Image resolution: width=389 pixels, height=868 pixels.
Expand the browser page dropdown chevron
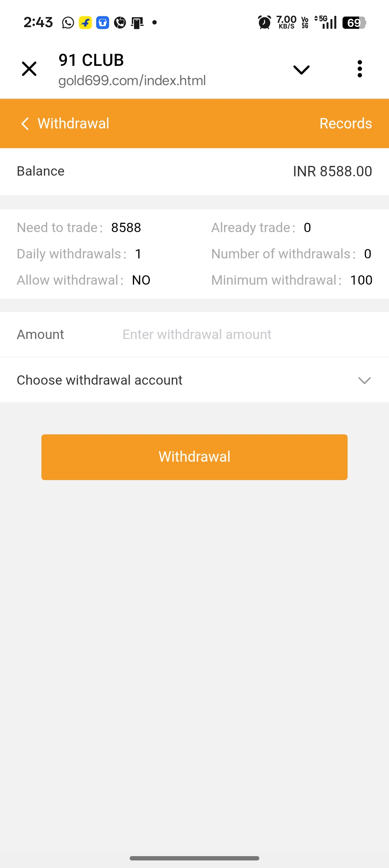pyautogui.click(x=301, y=69)
